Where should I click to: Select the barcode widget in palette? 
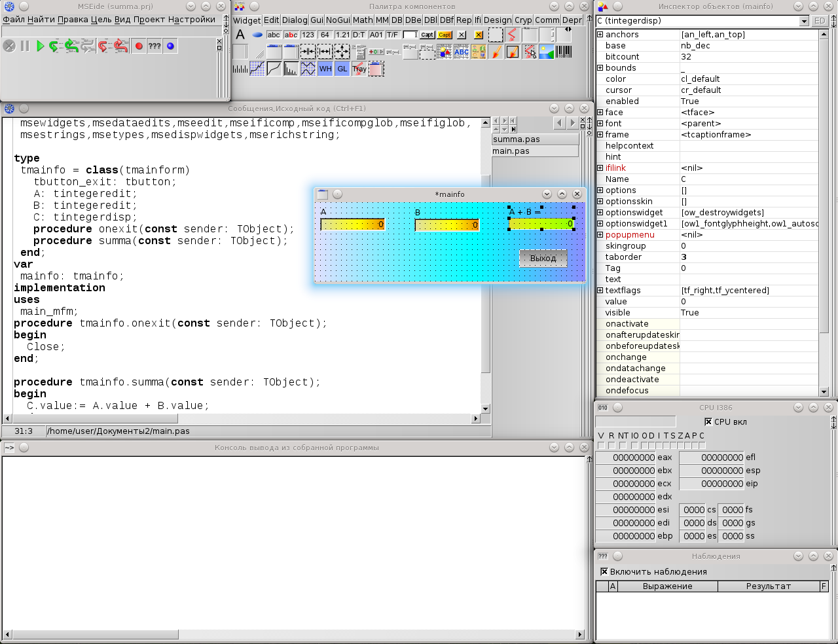click(563, 52)
